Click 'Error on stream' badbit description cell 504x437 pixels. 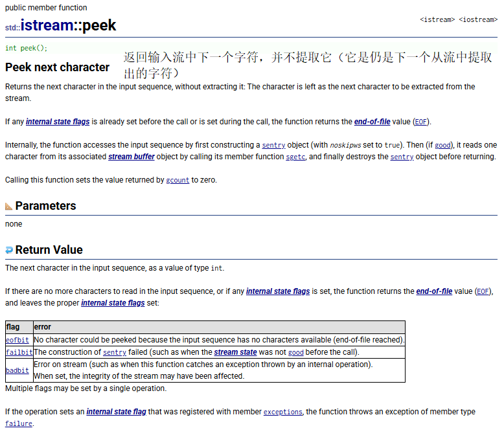[219, 370]
